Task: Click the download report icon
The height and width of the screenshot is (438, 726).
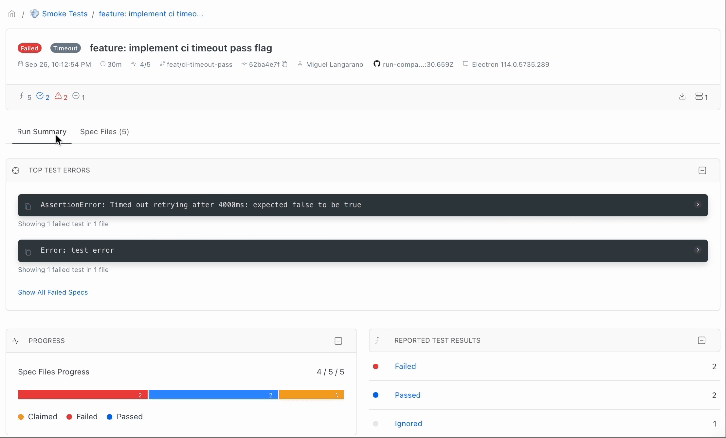Action: pyautogui.click(x=682, y=97)
